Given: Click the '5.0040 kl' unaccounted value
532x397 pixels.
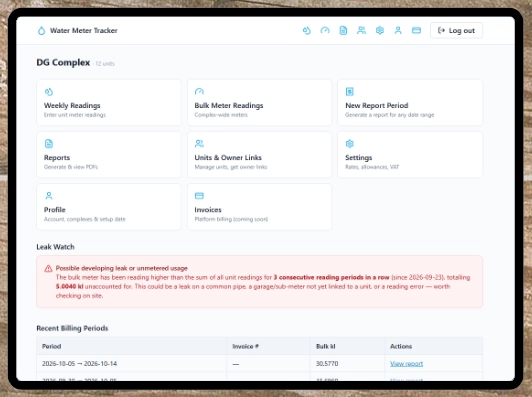Looking at the screenshot, I should pos(70,286).
